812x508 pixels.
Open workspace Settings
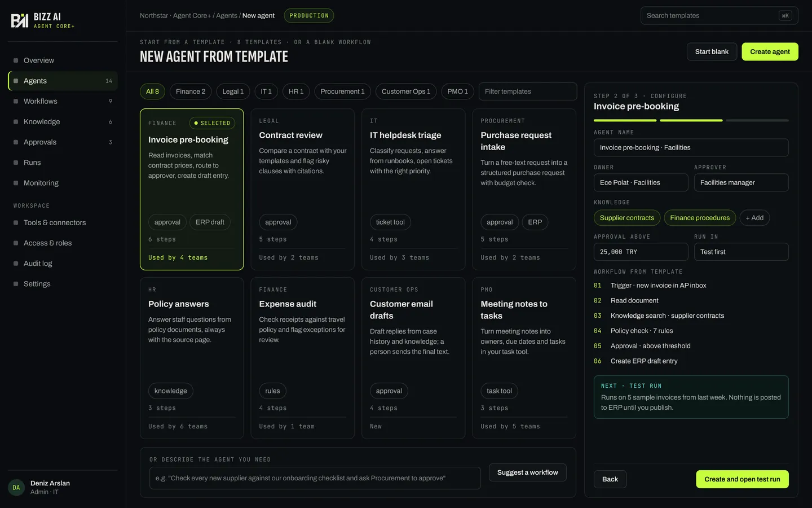point(63,284)
